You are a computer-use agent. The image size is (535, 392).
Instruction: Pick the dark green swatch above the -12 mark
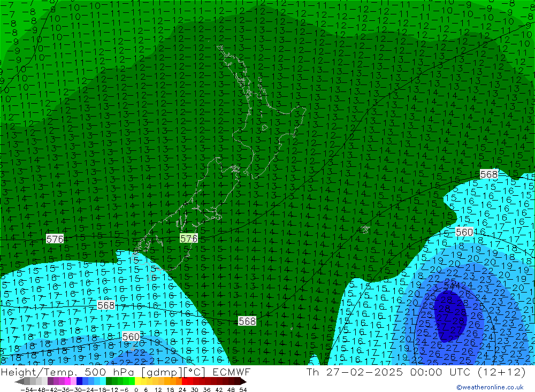pyautogui.click(x=109, y=382)
